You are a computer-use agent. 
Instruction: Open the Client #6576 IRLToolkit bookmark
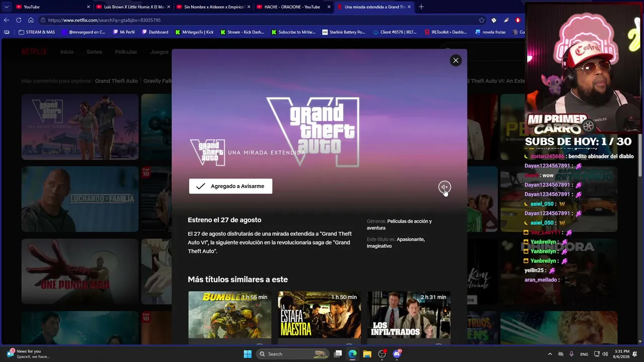point(395,32)
